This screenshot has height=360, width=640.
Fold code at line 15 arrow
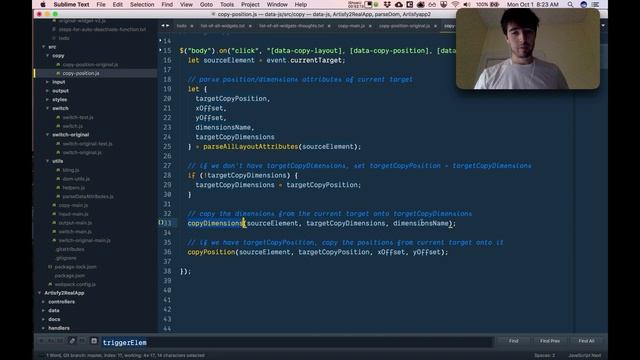[160, 50]
